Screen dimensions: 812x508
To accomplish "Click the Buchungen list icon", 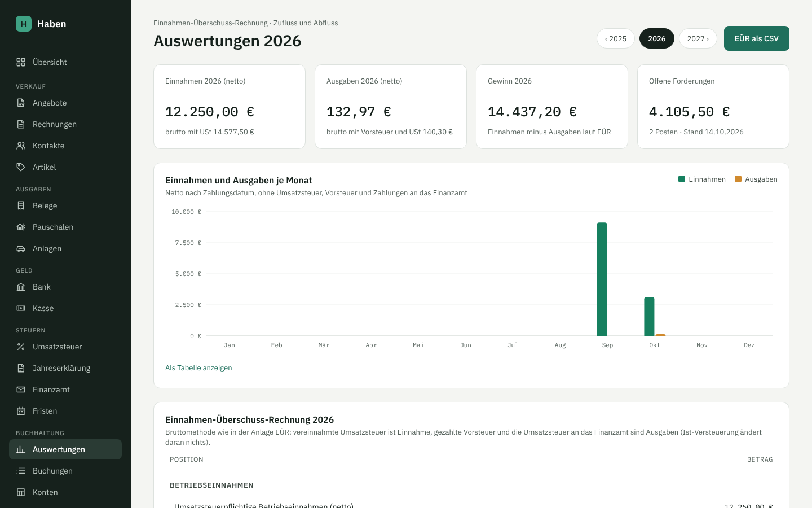I will 21,471.
